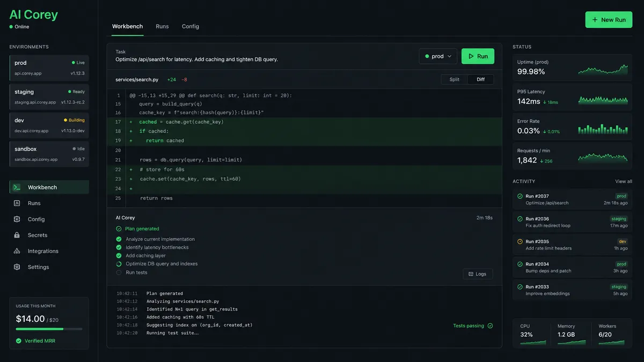Click the Runs icon in sidebar

pyautogui.click(x=17, y=203)
